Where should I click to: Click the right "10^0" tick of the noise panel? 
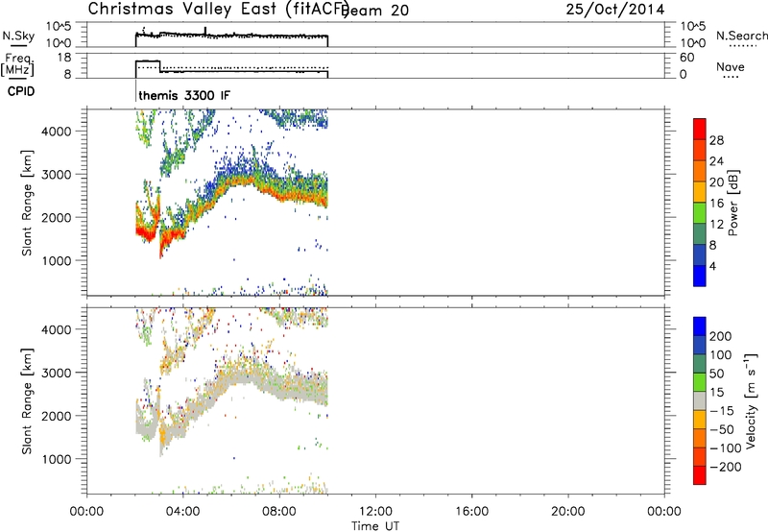(x=693, y=43)
